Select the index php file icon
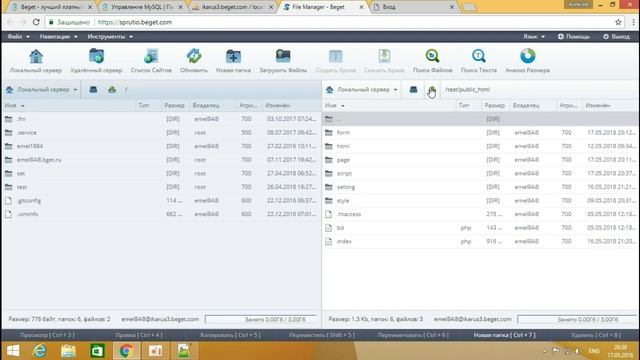This screenshot has width=640, height=360. (x=329, y=242)
